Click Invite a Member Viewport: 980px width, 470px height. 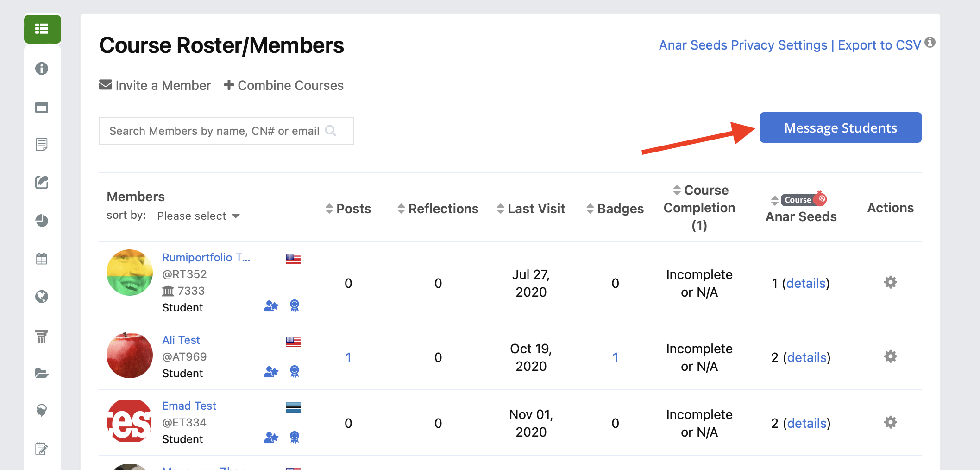pos(155,85)
